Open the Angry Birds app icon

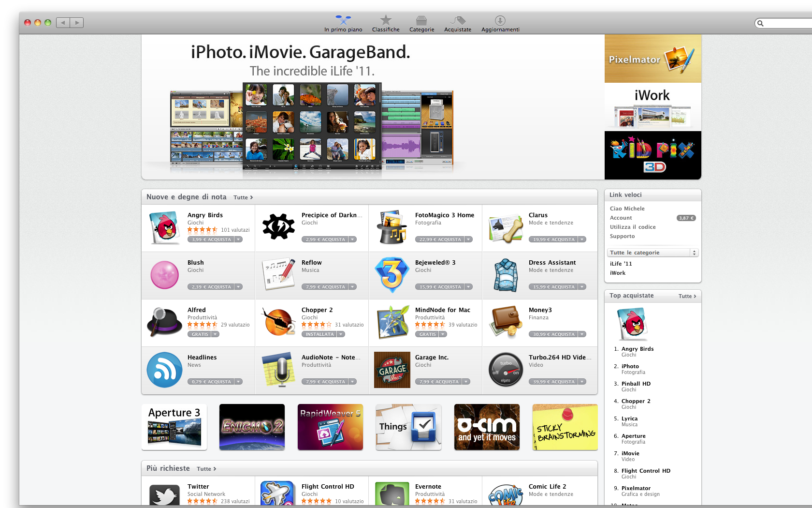point(164,228)
